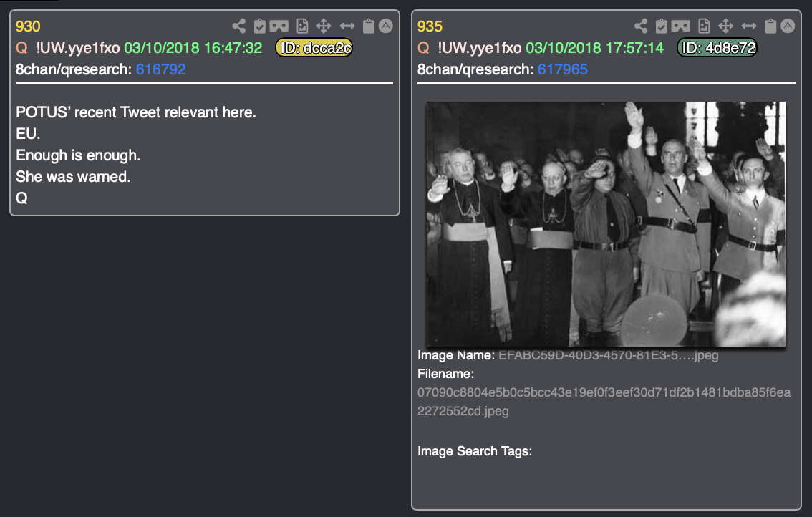Click the circled up-arrow icon on post 935
This screenshot has height=517, width=812.
point(788,26)
